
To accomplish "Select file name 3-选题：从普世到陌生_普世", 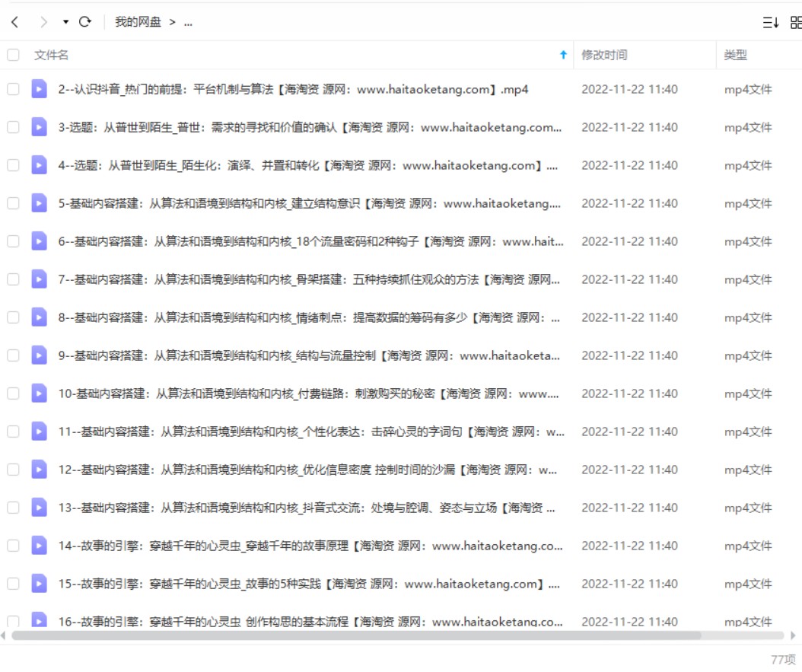I will tap(310, 127).
